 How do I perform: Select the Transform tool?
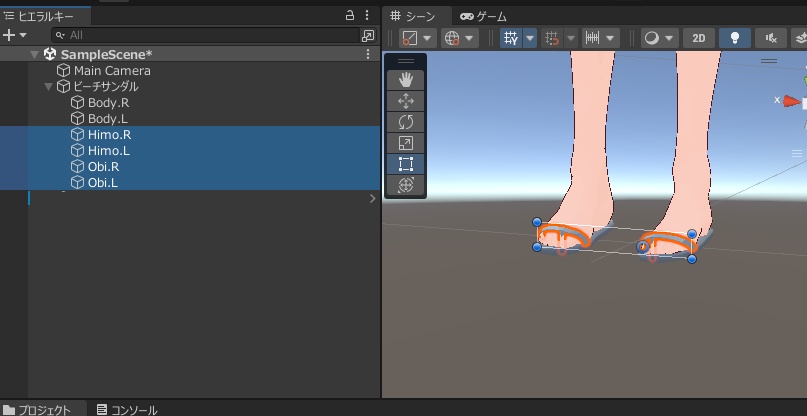pyautogui.click(x=405, y=185)
